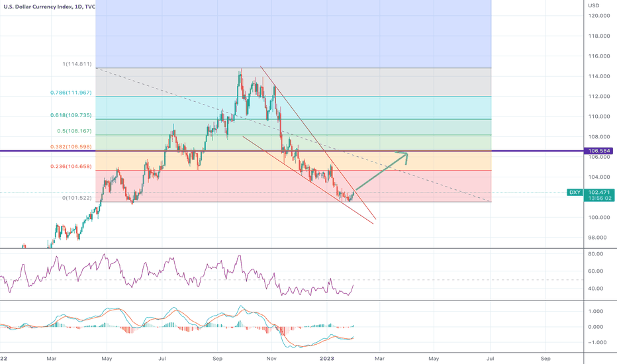Click the 114.000 price axis label
617x364 pixels.
click(x=599, y=76)
